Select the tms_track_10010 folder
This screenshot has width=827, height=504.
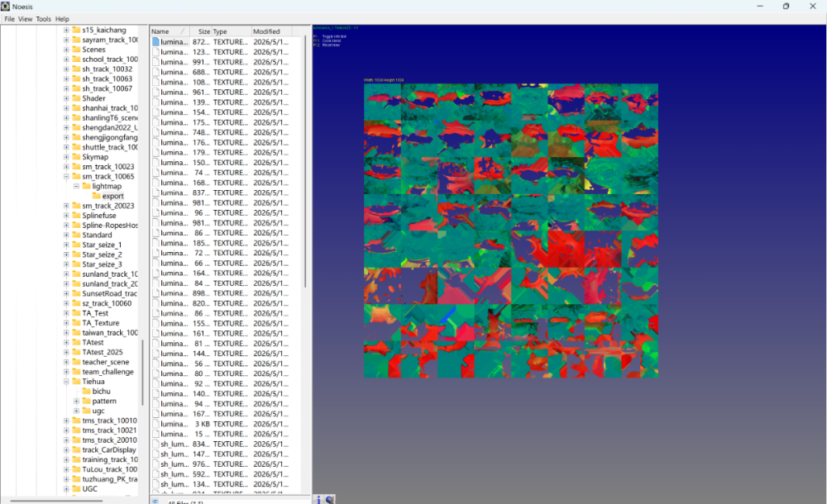[x=109, y=421]
